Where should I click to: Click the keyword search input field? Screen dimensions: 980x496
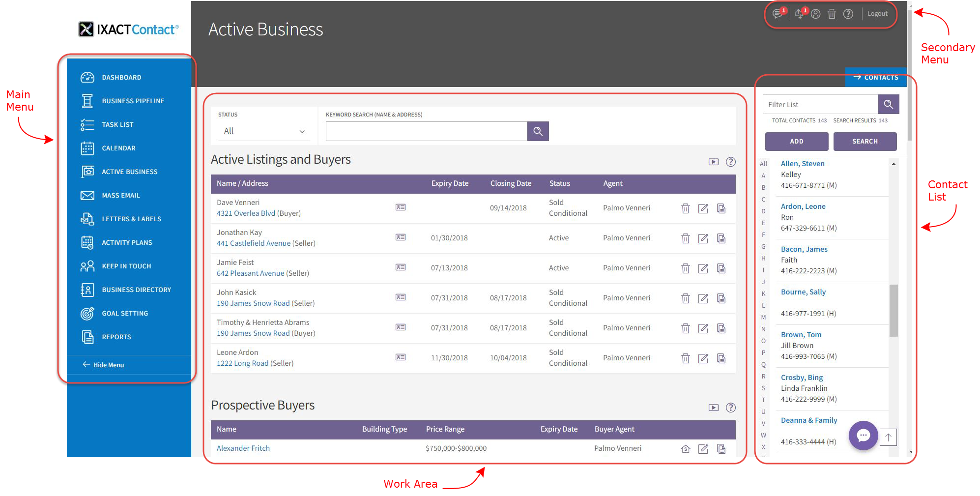[x=426, y=131]
